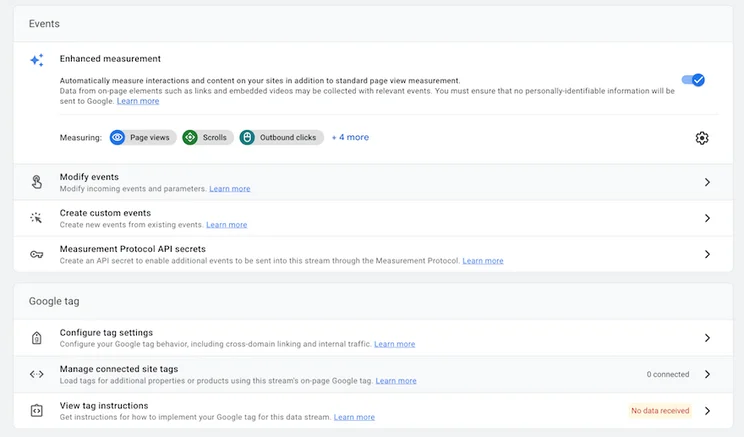Toggle Enhanced measurement switch off

[693, 80]
